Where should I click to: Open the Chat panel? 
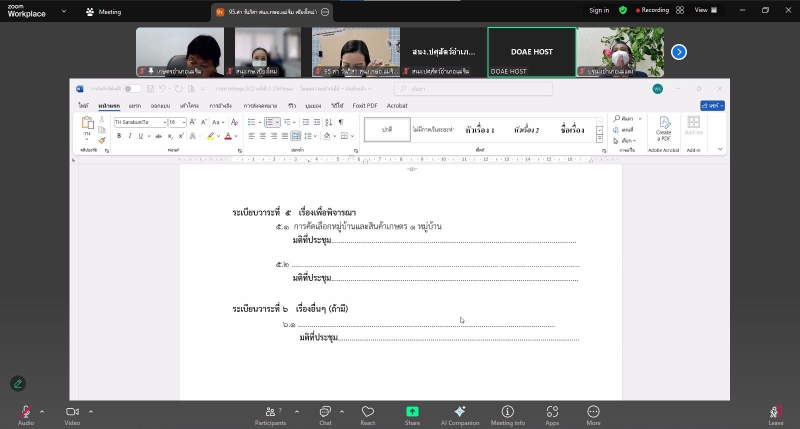325,411
